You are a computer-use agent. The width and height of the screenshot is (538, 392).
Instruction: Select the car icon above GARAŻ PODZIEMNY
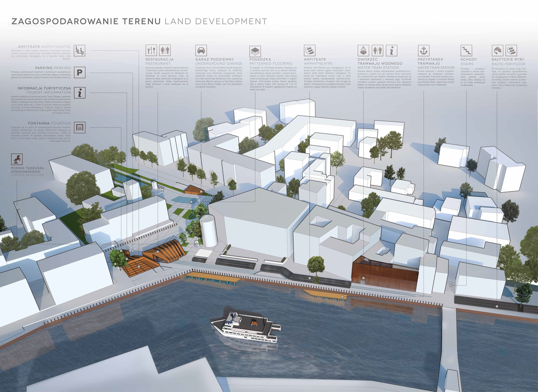[x=201, y=51]
